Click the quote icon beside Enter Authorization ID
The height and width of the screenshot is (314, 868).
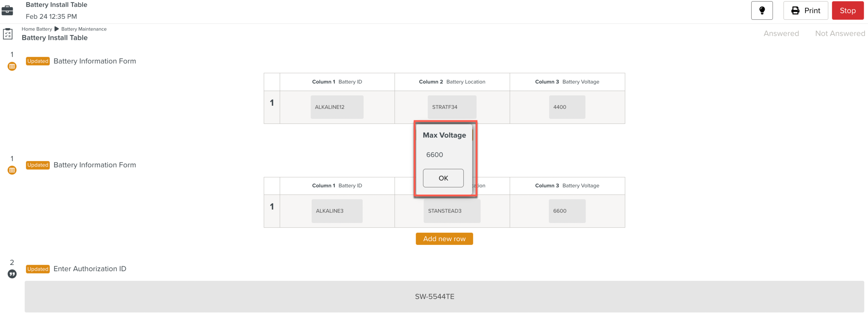coord(12,274)
